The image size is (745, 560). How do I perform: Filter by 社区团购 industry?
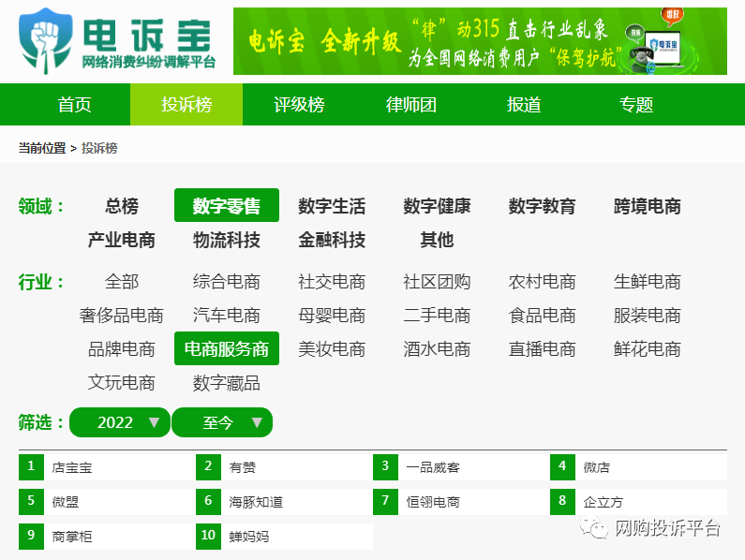pyautogui.click(x=437, y=282)
